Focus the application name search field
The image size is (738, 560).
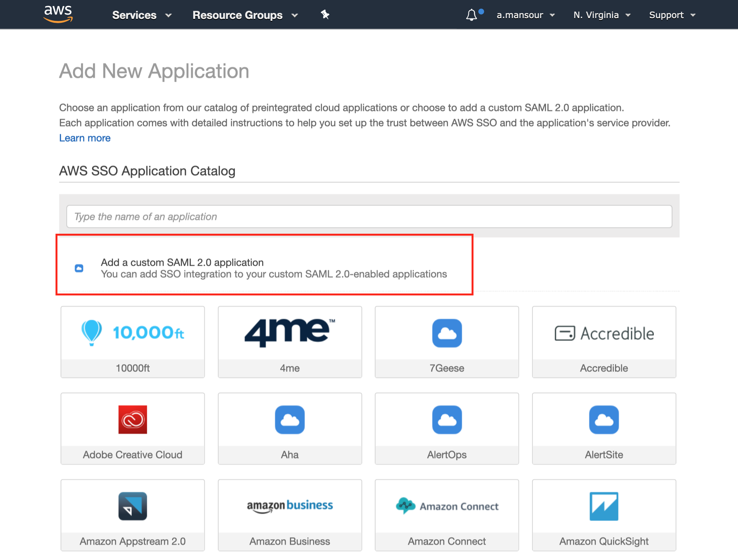click(x=369, y=216)
